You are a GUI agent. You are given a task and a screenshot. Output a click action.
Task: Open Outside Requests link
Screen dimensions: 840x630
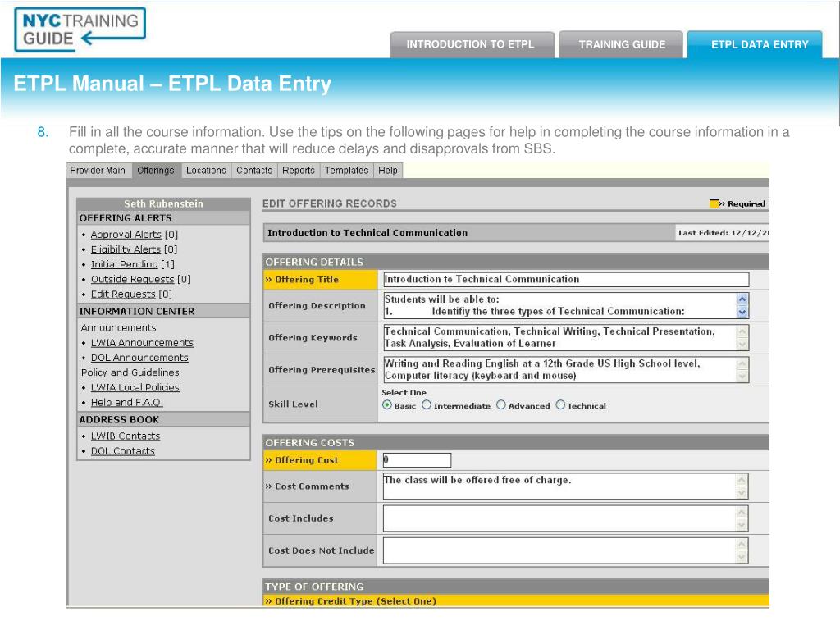[132, 280]
